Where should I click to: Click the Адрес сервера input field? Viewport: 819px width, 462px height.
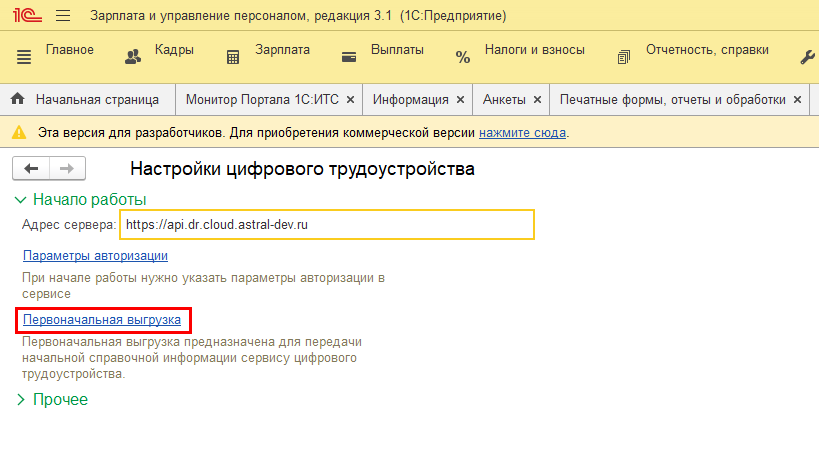(326, 225)
